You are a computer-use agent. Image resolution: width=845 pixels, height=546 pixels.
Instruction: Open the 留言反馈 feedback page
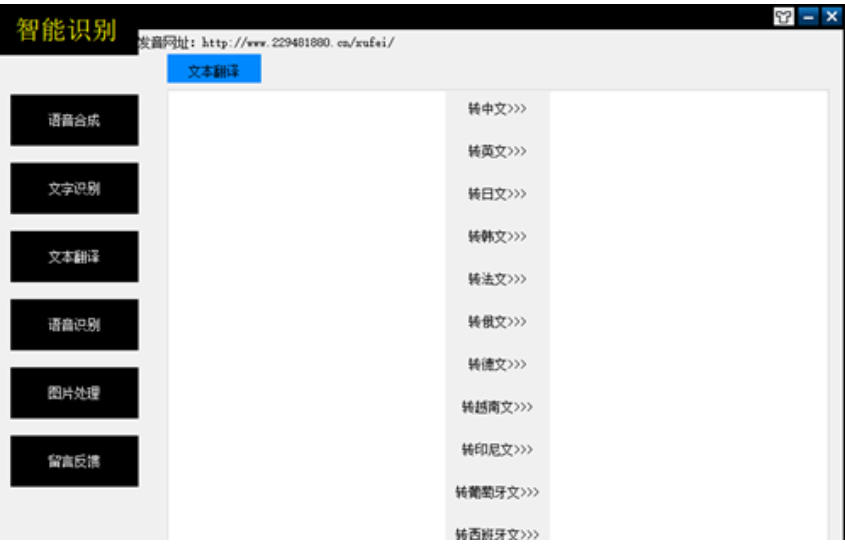pos(74,461)
